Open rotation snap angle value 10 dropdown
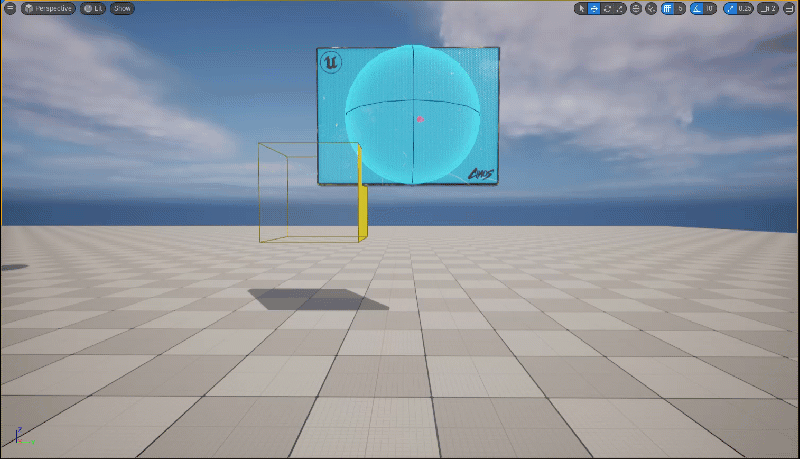 click(x=710, y=8)
